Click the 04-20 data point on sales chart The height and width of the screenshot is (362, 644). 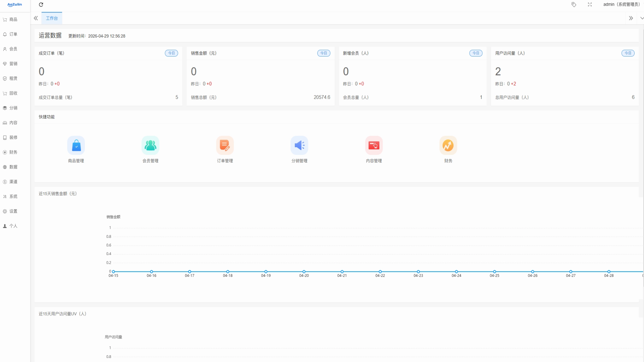[304, 271]
